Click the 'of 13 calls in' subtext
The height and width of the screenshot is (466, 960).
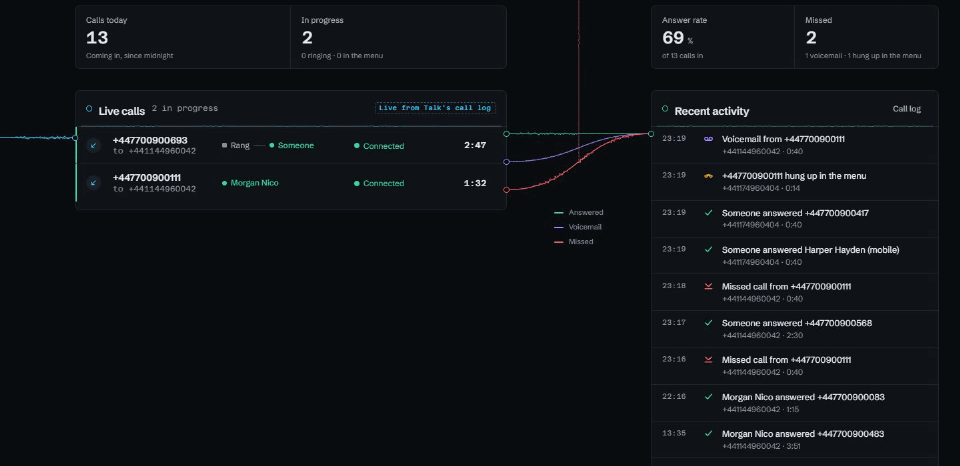tap(683, 56)
